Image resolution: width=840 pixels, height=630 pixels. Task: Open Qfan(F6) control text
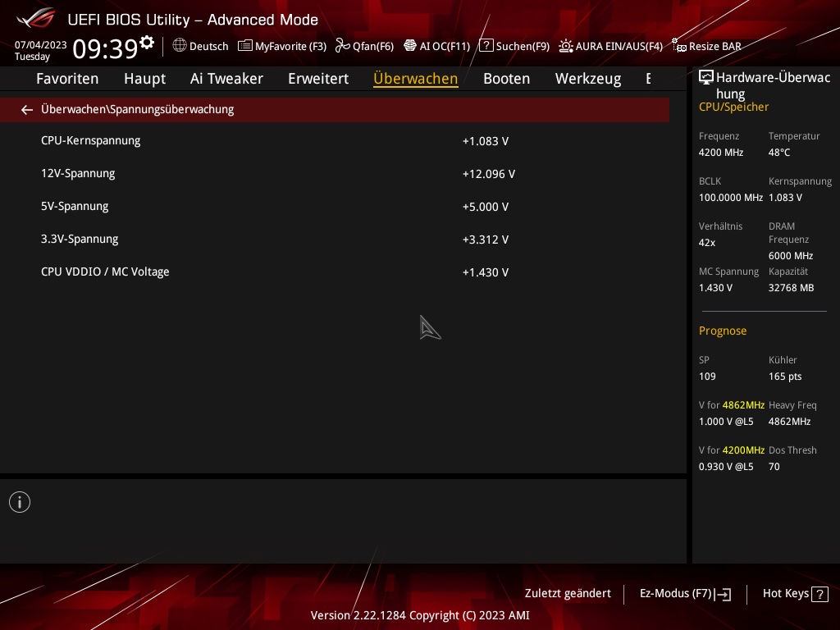click(x=373, y=46)
